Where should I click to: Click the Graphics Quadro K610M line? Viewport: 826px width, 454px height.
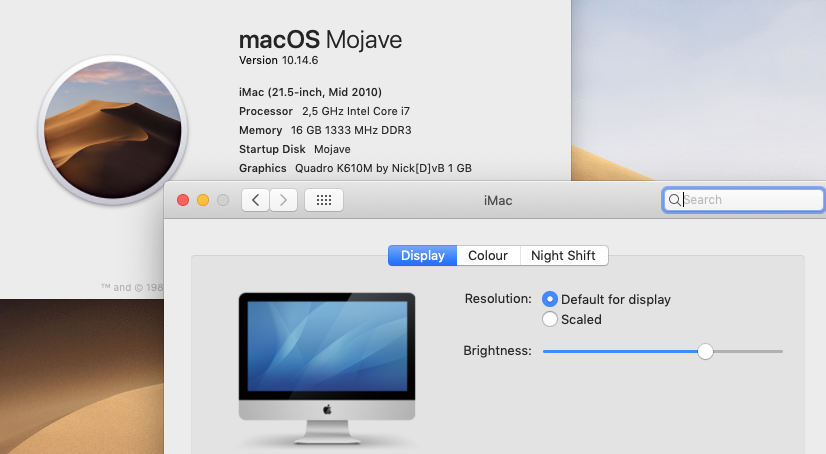[x=355, y=168]
